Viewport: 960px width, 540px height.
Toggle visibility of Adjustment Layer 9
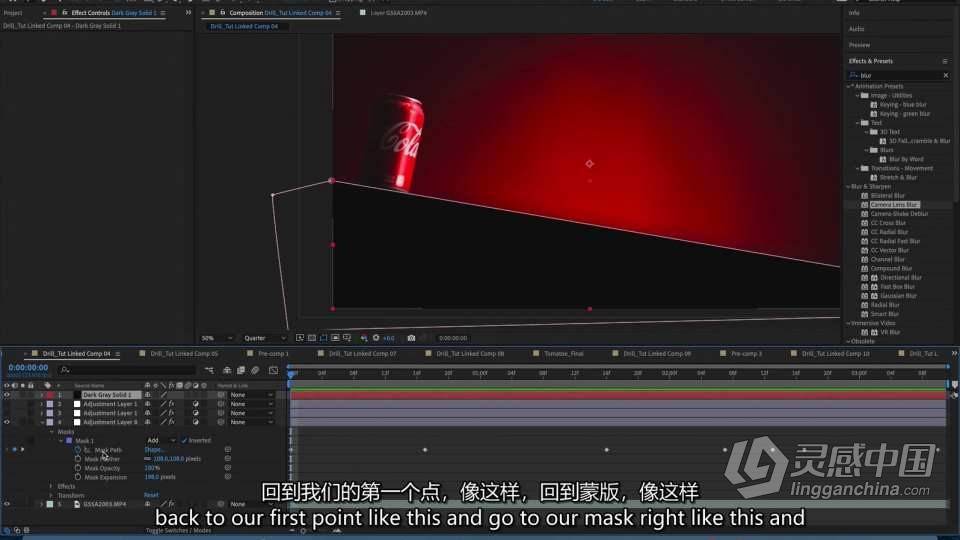pyautogui.click(x=7, y=422)
